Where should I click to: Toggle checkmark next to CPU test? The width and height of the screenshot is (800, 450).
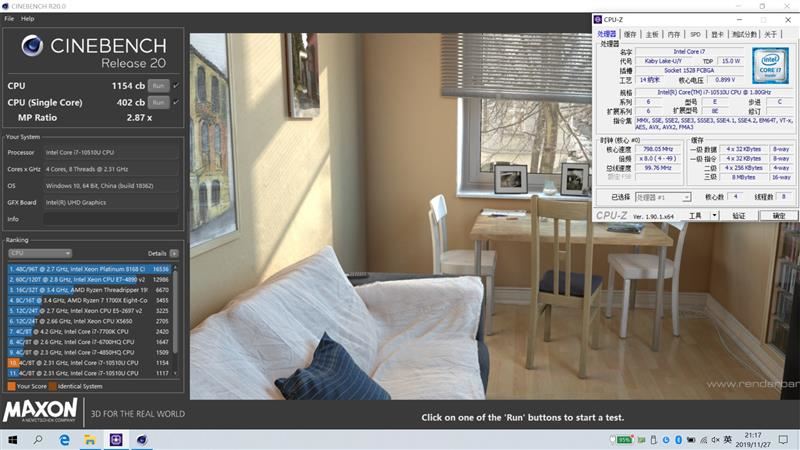[176, 86]
